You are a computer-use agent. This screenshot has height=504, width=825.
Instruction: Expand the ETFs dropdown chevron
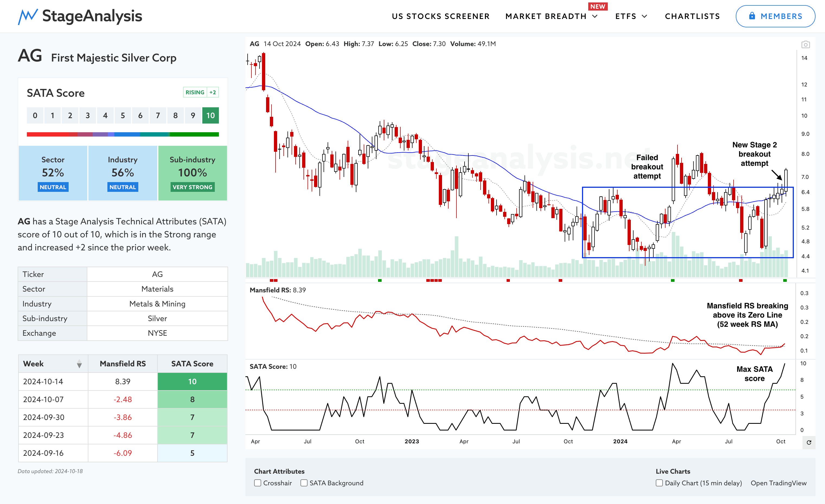(x=644, y=16)
